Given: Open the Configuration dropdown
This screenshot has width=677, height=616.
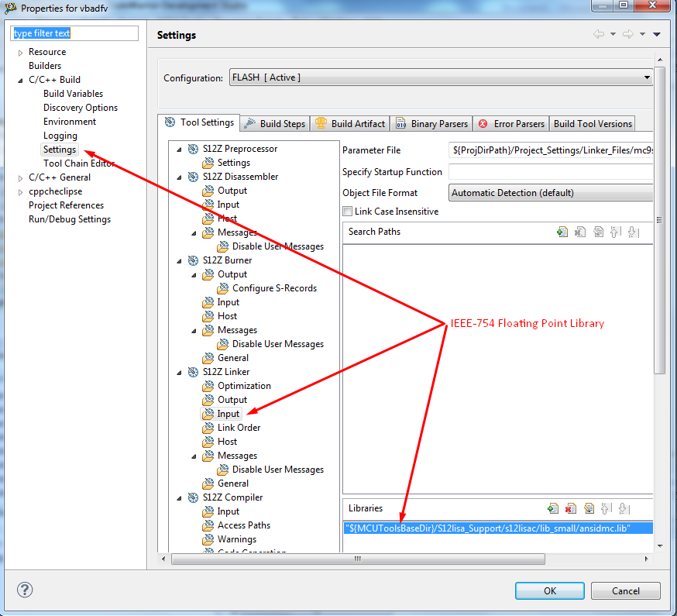Looking at the screenshot, I should 441,77.
